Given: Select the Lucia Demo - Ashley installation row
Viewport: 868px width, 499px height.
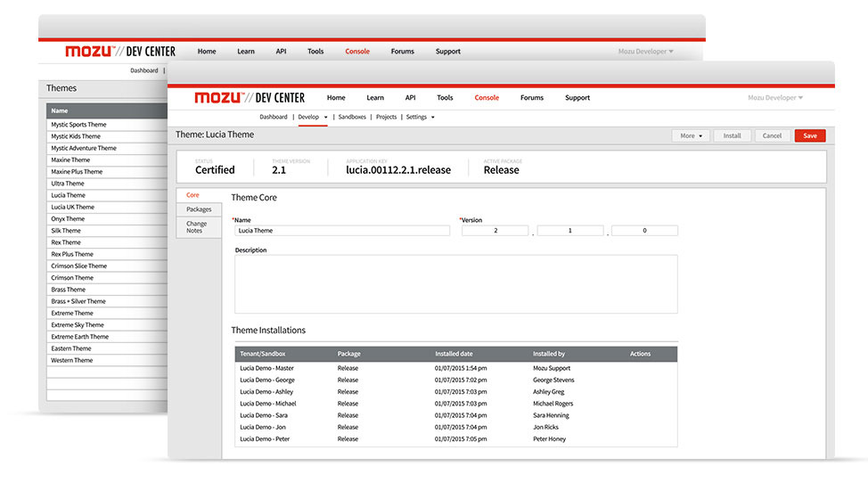Looking at the screenshot, I should click(x=456, y=392).
